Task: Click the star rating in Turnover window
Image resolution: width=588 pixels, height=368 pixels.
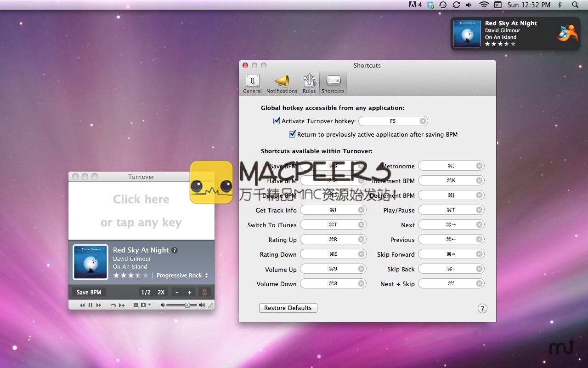Action: click(131, 276)
